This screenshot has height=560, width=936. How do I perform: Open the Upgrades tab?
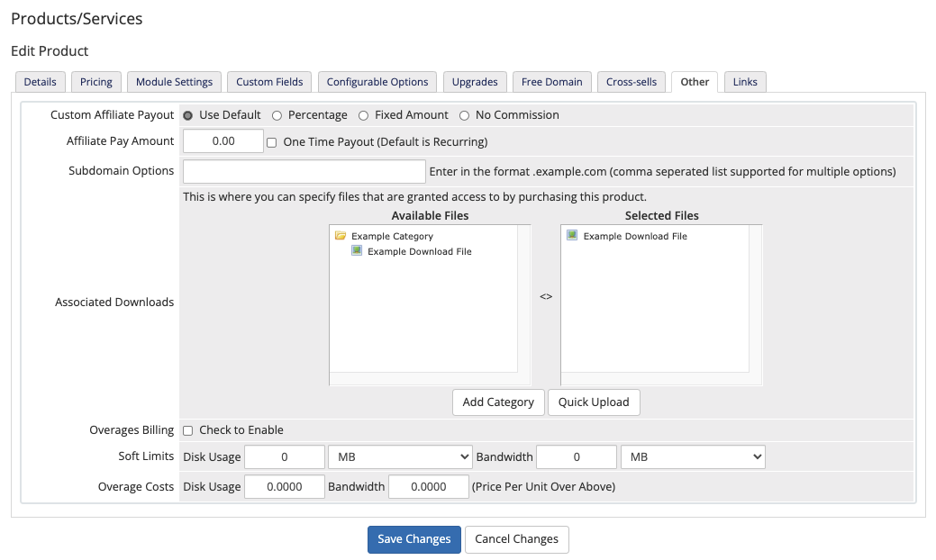pos(475,82)
